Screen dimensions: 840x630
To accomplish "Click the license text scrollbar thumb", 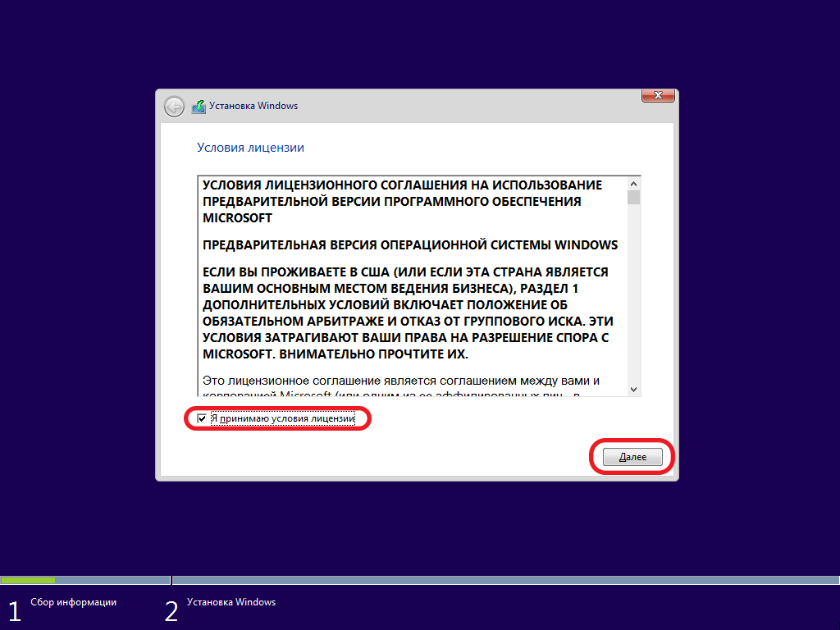I will (633, 197).
